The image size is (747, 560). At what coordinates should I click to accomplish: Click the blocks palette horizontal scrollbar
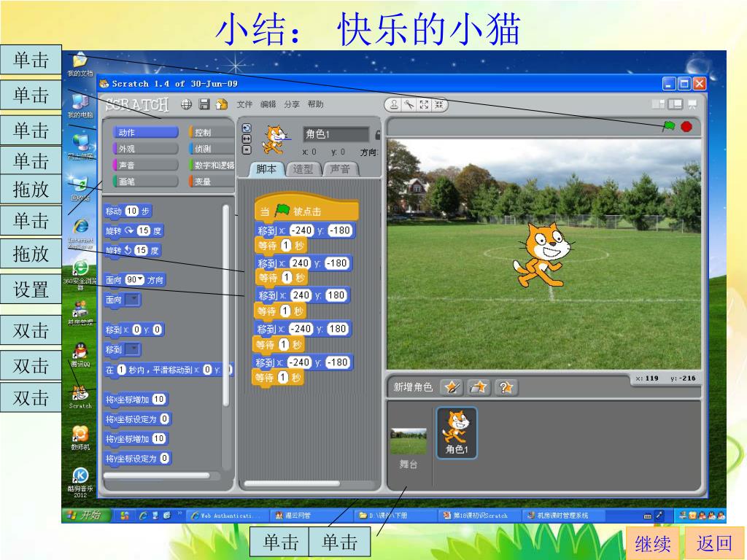pyautogui.click(x=157, y=475)
